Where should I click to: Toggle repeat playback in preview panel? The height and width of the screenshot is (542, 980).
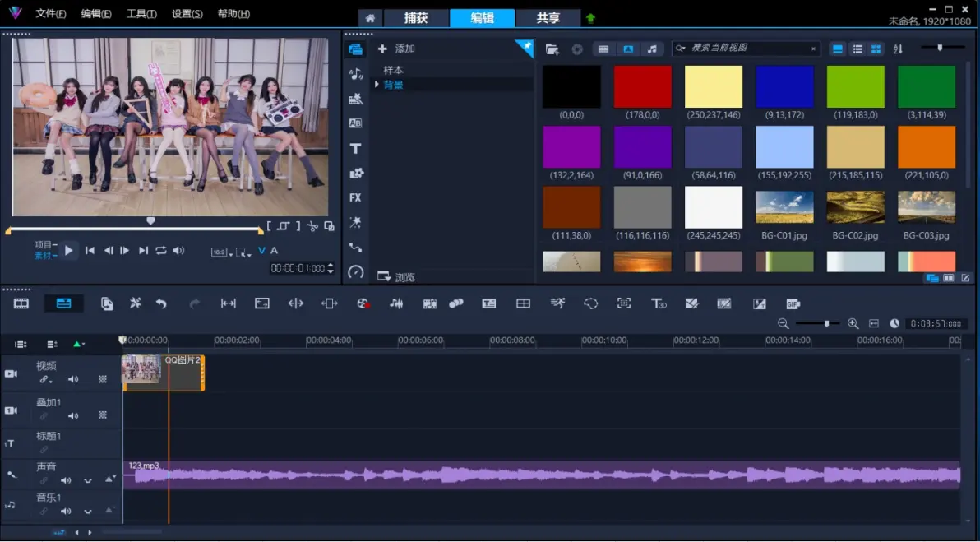coord(161,251)
